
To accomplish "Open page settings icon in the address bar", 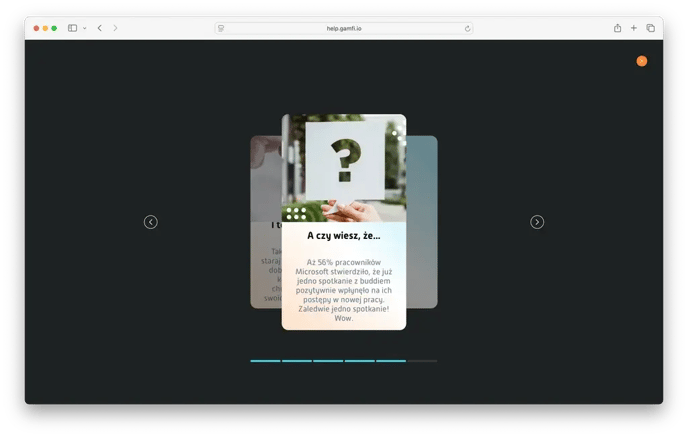I will tap(221, 28).
